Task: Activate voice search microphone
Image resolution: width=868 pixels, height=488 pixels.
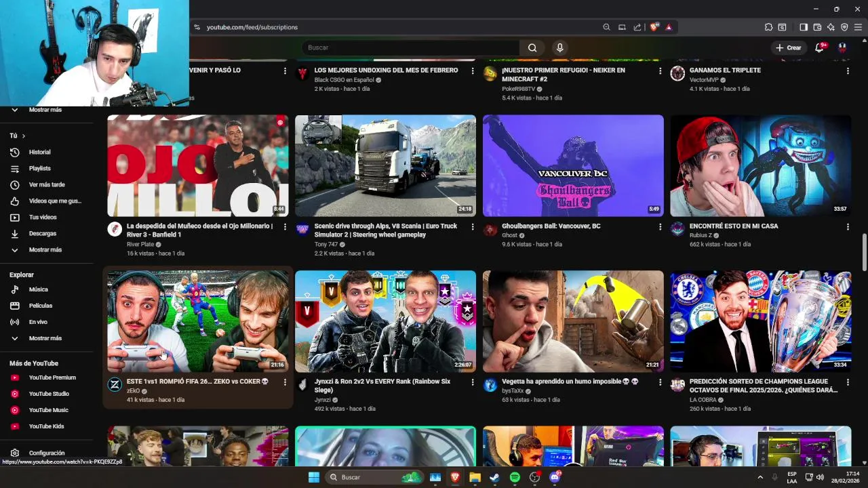Action: [559, 47]
